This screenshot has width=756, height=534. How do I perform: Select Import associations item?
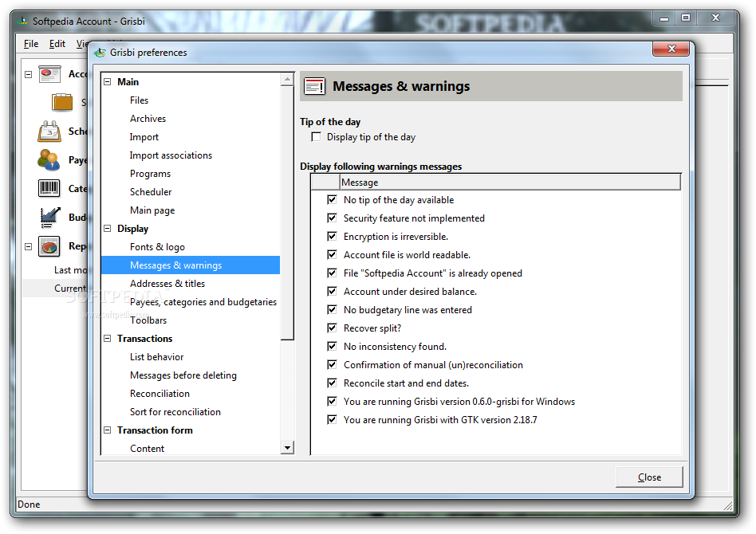pyautogui.click(x=171, y=155)
